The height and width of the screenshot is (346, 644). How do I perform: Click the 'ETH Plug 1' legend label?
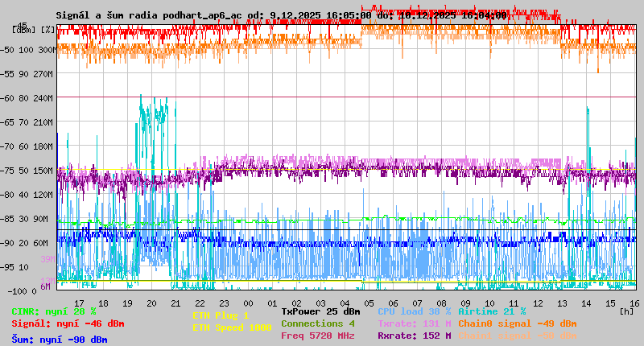tap(221, 315)
